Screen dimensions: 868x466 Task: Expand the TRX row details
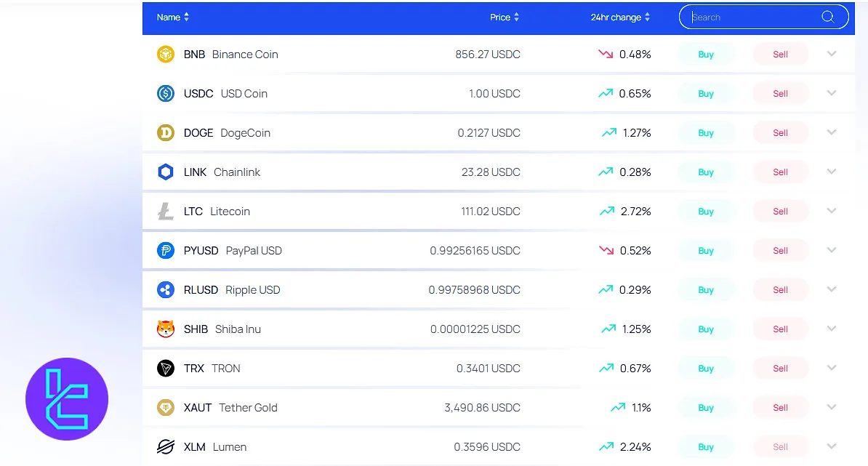(x=832, y=368)
